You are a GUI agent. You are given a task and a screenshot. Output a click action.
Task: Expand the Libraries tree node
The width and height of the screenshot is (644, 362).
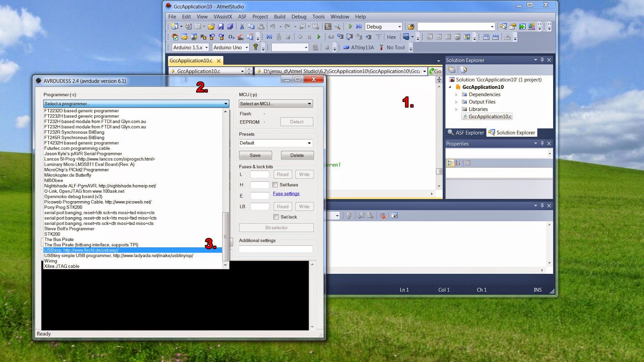456,109
